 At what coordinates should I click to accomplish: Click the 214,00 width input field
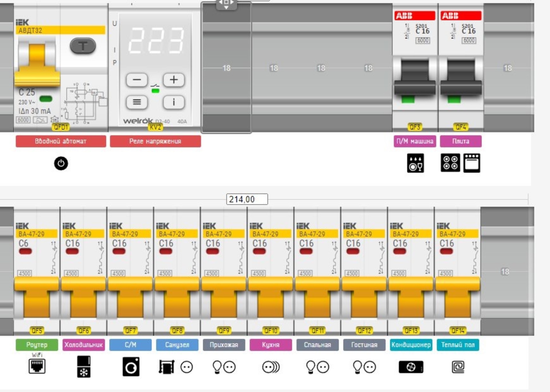[x=247, y=199]
